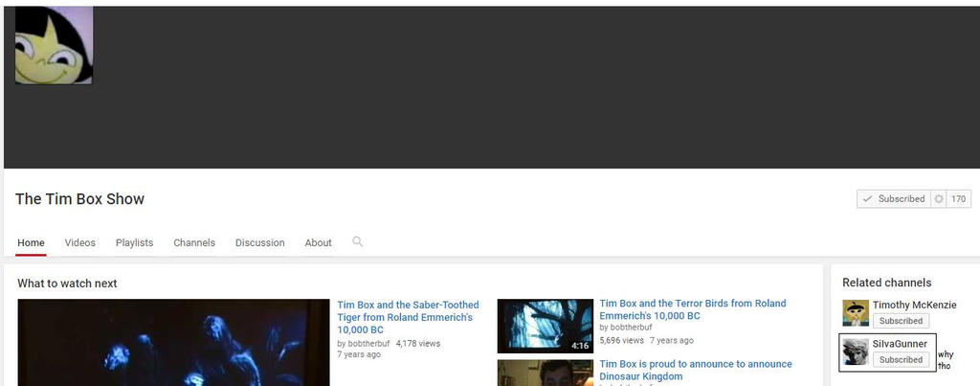Click SilvaGunner channel name
Image resolution: width=980 pixels, height=386 pixels.
[900, 344]
